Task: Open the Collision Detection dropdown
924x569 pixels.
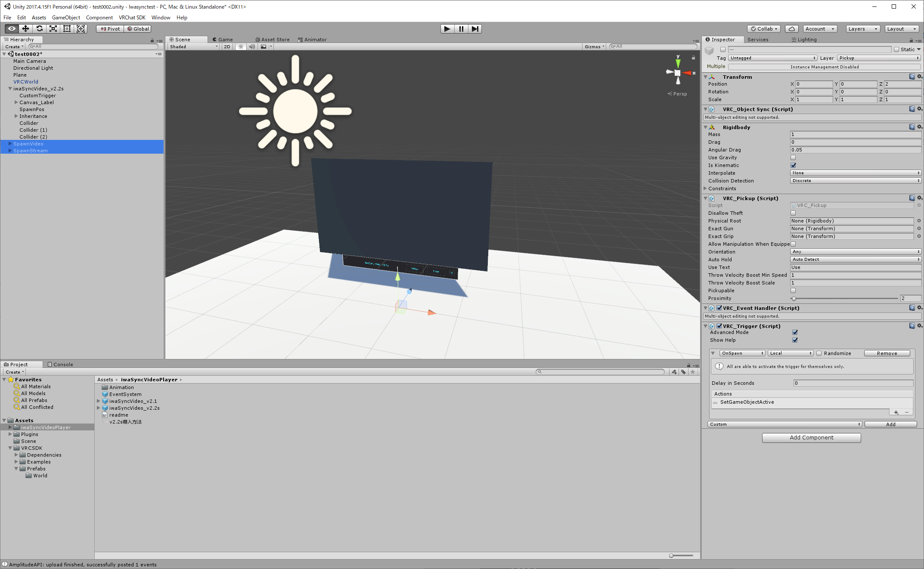Action: click(855, 181)
